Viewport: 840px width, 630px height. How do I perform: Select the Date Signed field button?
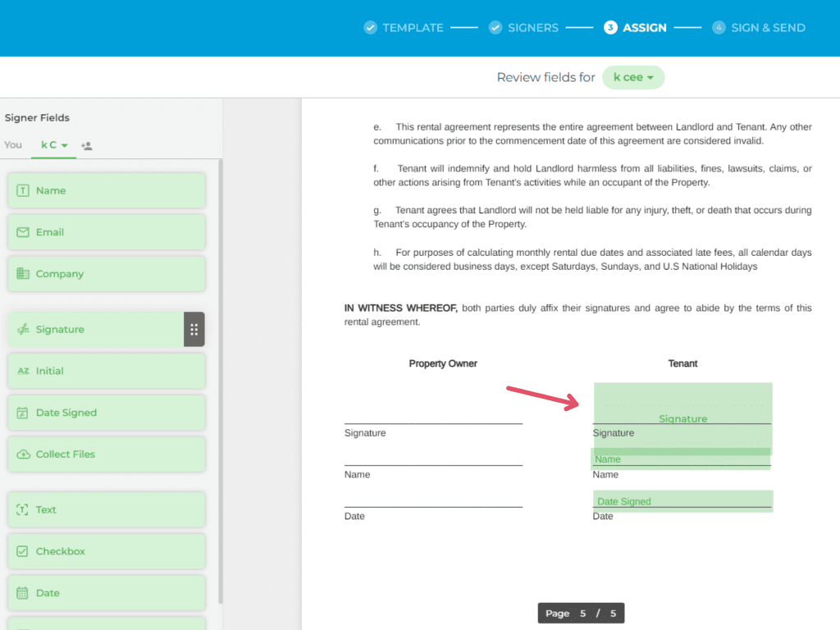(x=107, y=413)
